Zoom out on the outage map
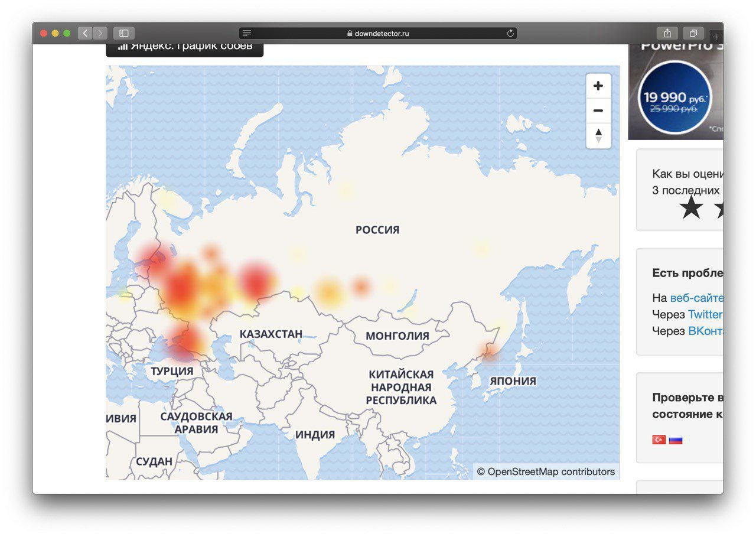This screenshot has height=537, width=756. [x=598, y=110]
